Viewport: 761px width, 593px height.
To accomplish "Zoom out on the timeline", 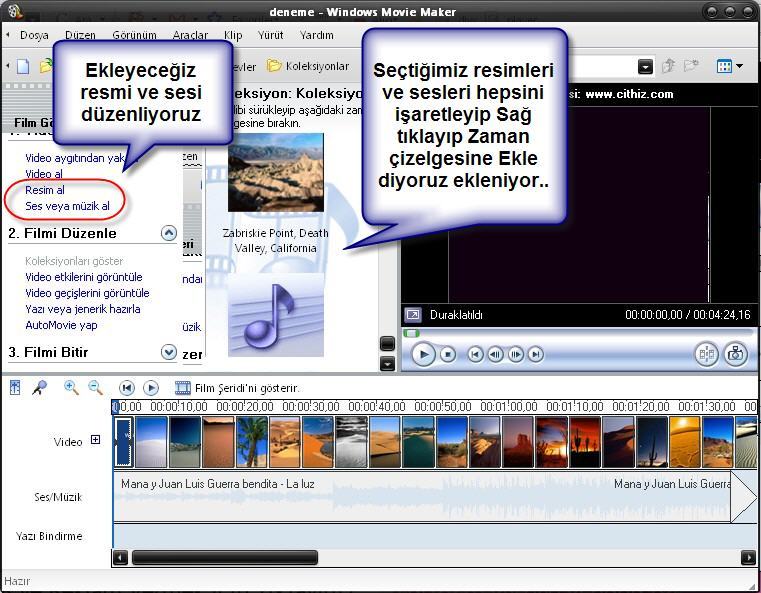I will pos(95,388).
